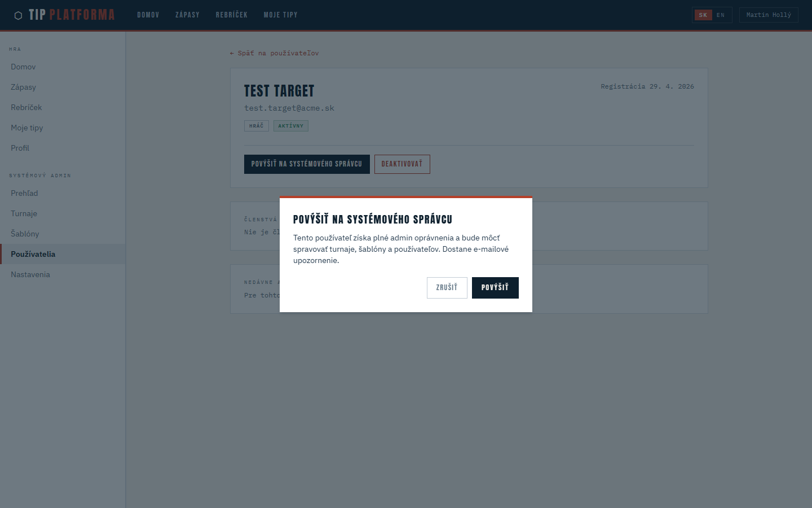Click the TIP PLATFORMA brand title
812x508 pixels.
[72, 15]
